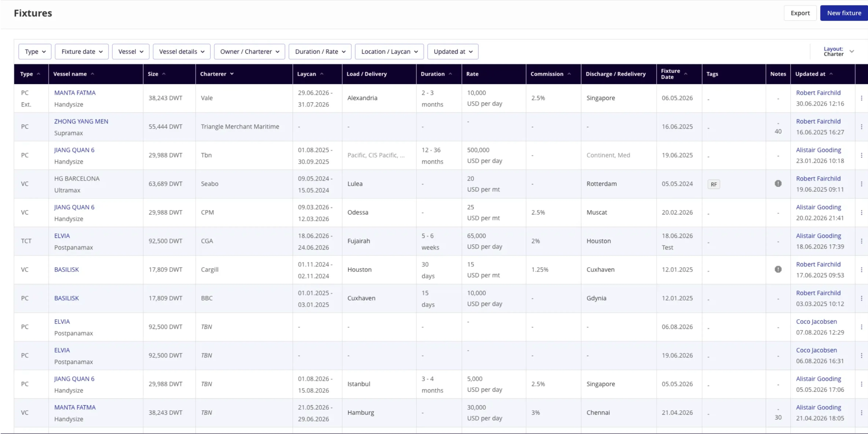
Task: Open Robert Fairchild link dated 30.06.2026
Action: click(x=818, y=93)
